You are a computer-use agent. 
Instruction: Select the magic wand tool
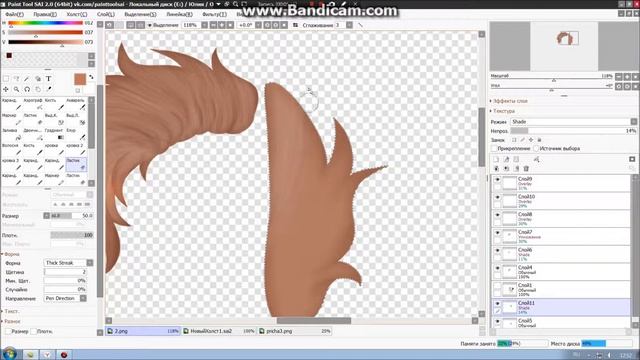[x=27, y=78]
